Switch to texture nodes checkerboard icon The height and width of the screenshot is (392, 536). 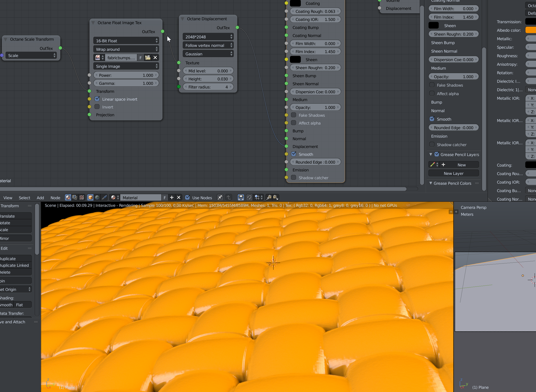[82, 197]
